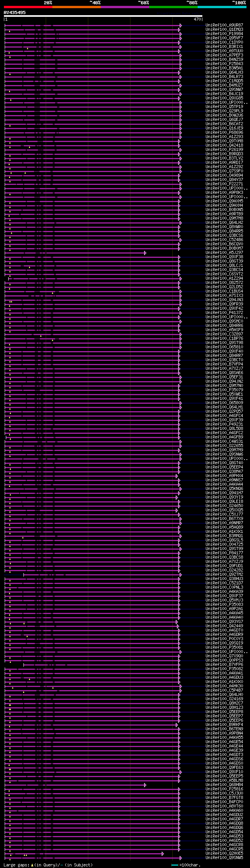Select hit UniRef100_B3RIX1
The height and width of the screenshot is (868, 250).
224,47
